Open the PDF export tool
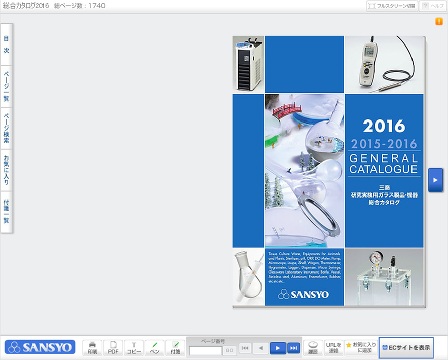This screenshot has width=448, height=360. point(113,348)
